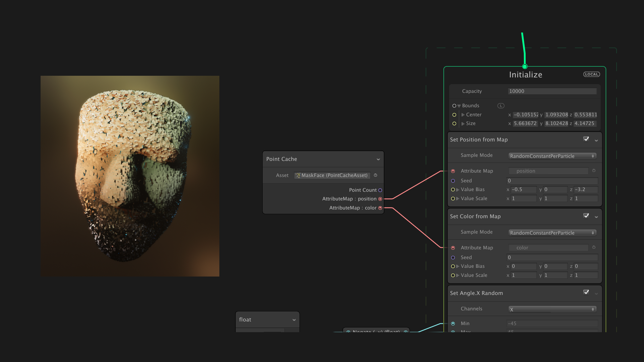Collapse Set Position from Map block

click(x=596, y=140)
